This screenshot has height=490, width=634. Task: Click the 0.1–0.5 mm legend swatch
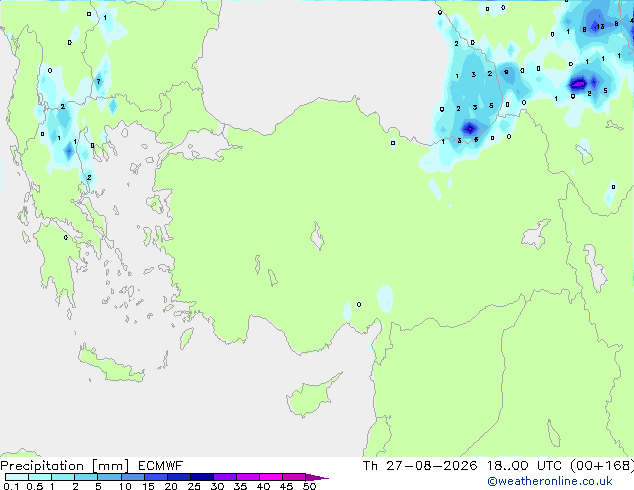click(x=17, y=477)
